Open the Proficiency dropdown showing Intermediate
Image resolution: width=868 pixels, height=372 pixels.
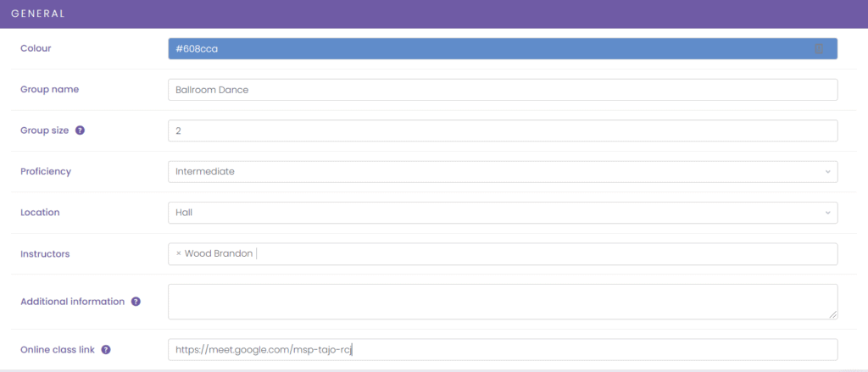[x=503, y=172]
